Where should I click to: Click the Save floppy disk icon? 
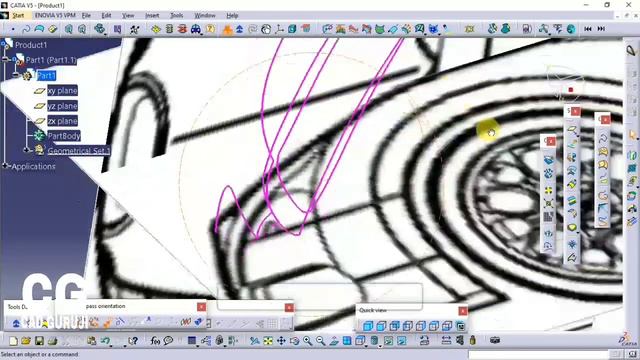coord(39,341)
